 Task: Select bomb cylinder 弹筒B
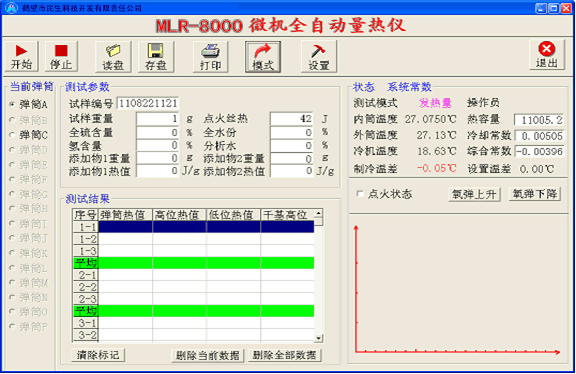(x=29, y=120)
